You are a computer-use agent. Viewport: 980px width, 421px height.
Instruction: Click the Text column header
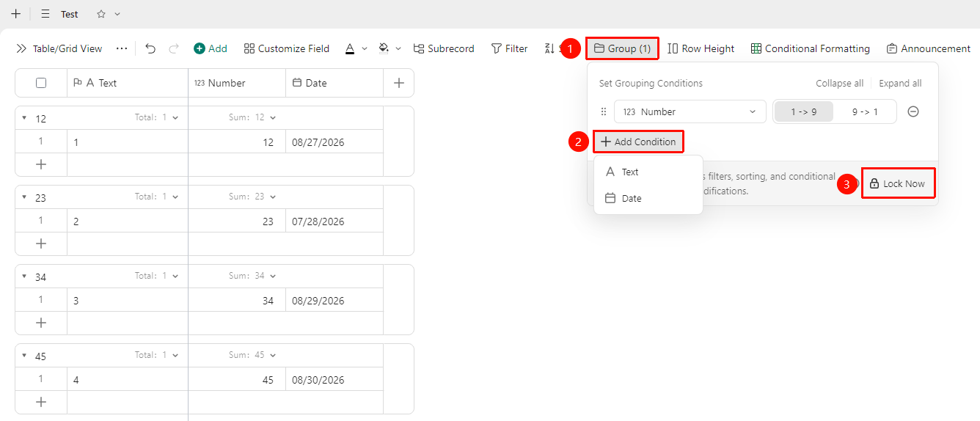[x=128, y=83]
